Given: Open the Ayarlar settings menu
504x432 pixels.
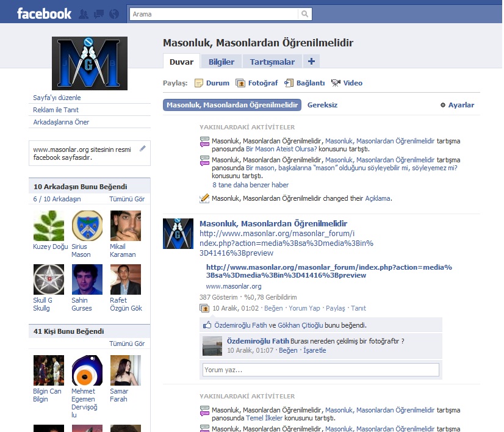Looking at the screenshot, I should [457, 105].
